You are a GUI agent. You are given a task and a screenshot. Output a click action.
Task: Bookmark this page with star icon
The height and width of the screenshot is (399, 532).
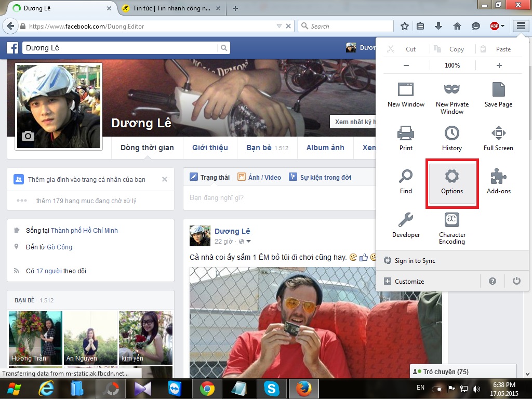tap(405, 26)
